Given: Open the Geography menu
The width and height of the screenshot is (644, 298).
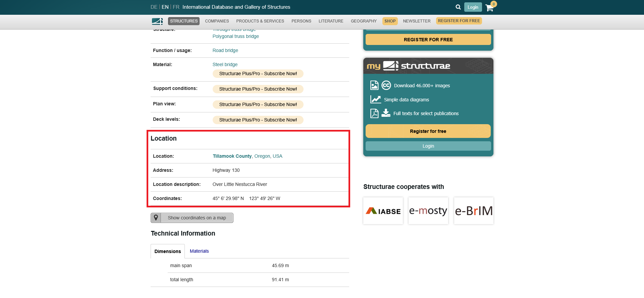Looking at the screenshot, I should coord(364,21).
